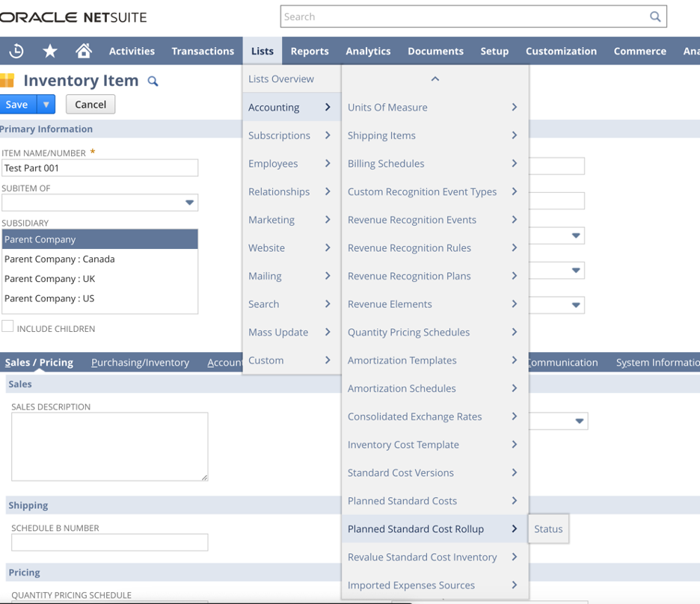Click the Status button
The height and width of the screenshot is (604, 700).
pos(548,528)
